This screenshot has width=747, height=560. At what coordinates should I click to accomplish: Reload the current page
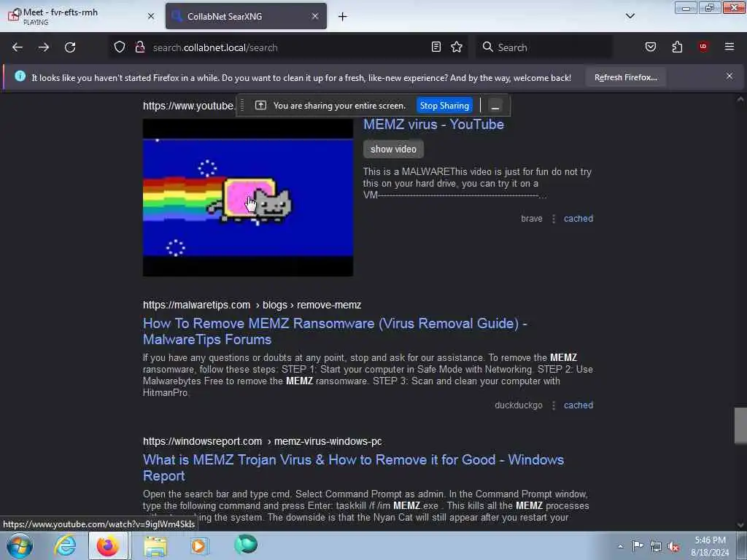click(70, 47)
